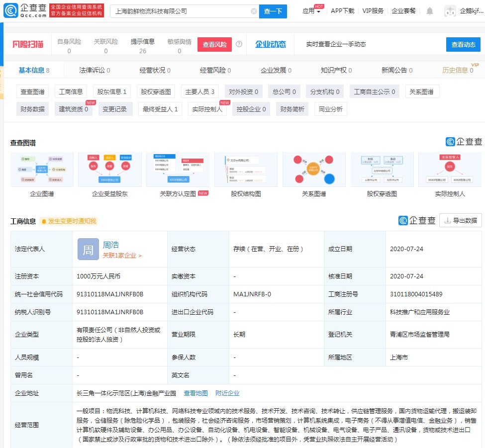Image resolution: width=485 pixels, height=448 pixels.
Task: Open 关系图谱 sub-navigation button
Action: pyautogui.click(x=422, y=91)
